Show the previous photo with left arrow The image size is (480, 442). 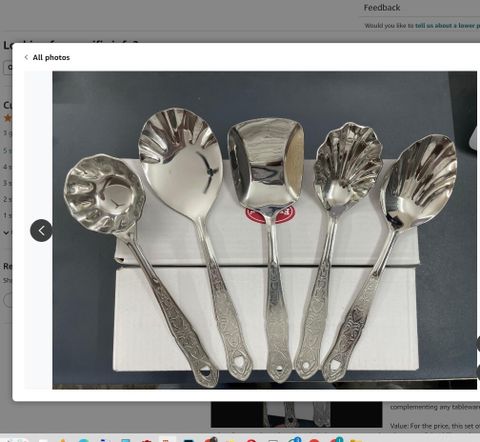pos(41,230)
